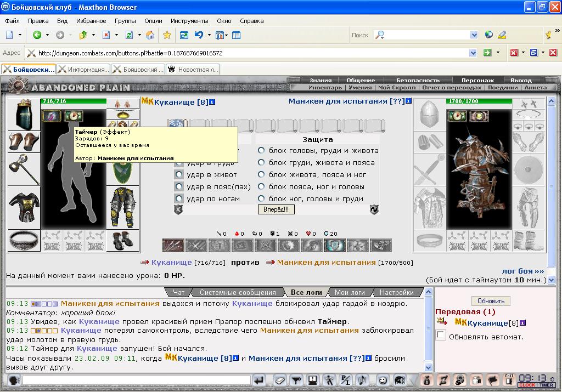The image size is (562, 392).
Task: Select the "блок головы, груди и живота" defence
Action: tap(261, 150)
